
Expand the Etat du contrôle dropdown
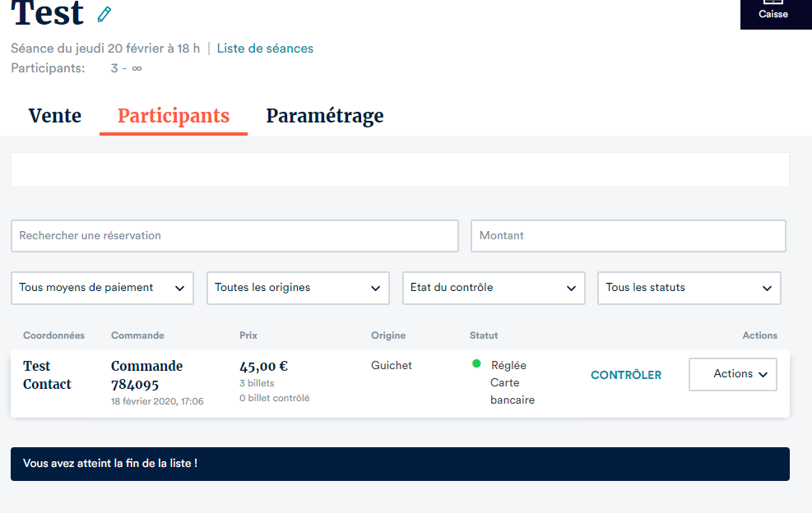click(x=494, y=288)
